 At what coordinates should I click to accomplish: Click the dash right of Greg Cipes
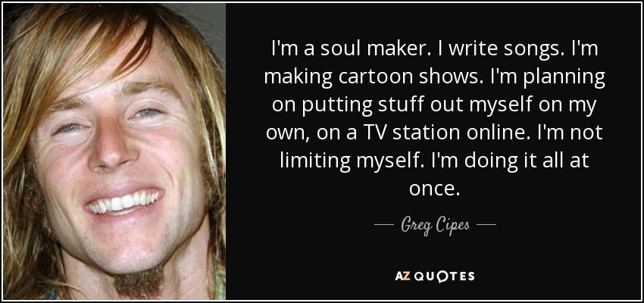(486, 225)
